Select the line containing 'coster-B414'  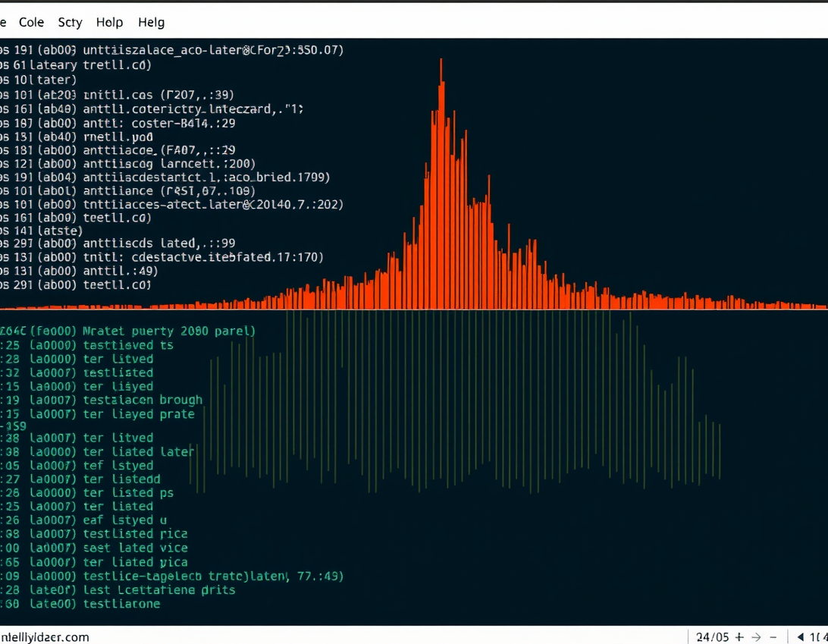coord(118,123)
